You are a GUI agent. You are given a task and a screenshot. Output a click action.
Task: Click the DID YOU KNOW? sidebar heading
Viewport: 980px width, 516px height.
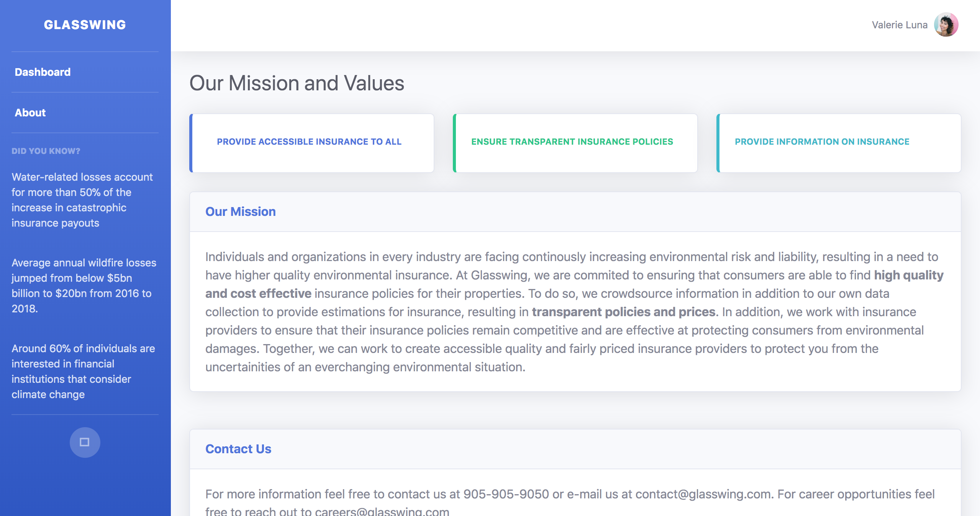[46, 151]
